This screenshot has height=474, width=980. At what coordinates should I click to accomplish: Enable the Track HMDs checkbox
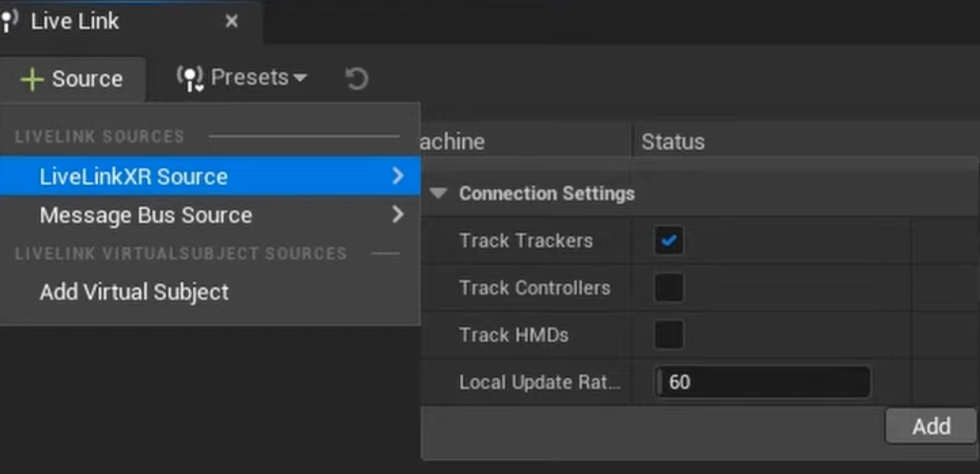click(669, 334)
